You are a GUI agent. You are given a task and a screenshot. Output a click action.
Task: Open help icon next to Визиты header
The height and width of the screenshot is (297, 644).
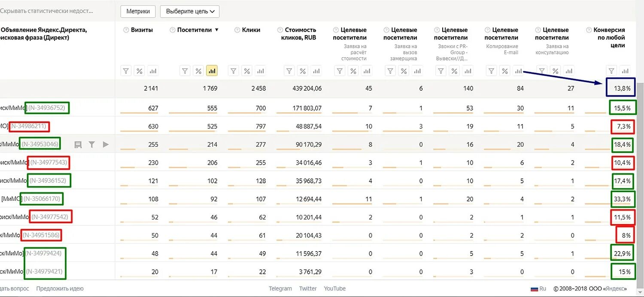[x=126, y=30]
